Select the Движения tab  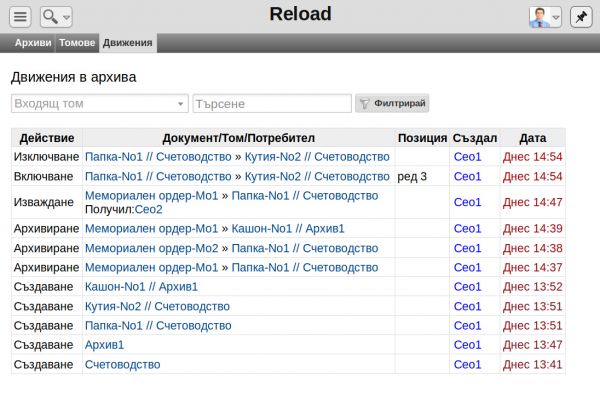(127, 42)
